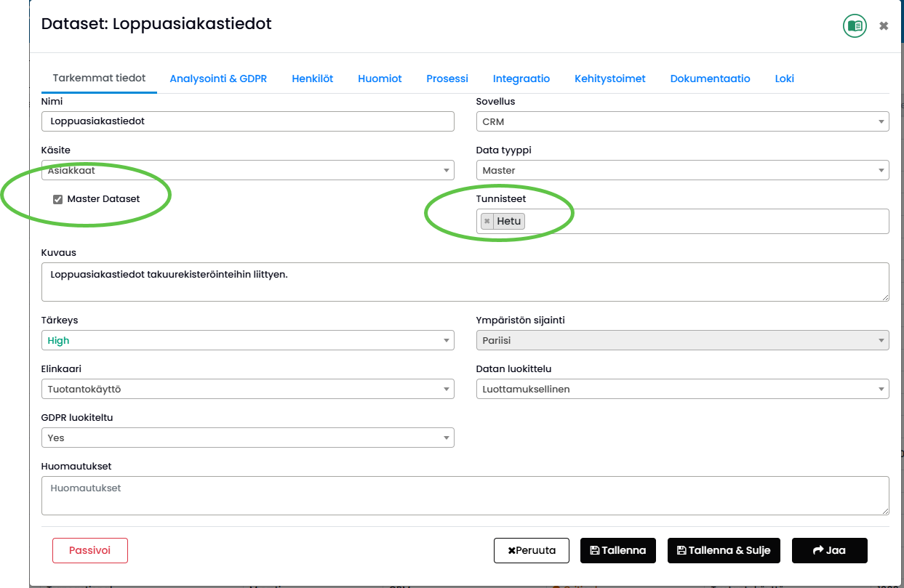Click the Nimi input field
The image size is (904, 588).
coord(247,121)
